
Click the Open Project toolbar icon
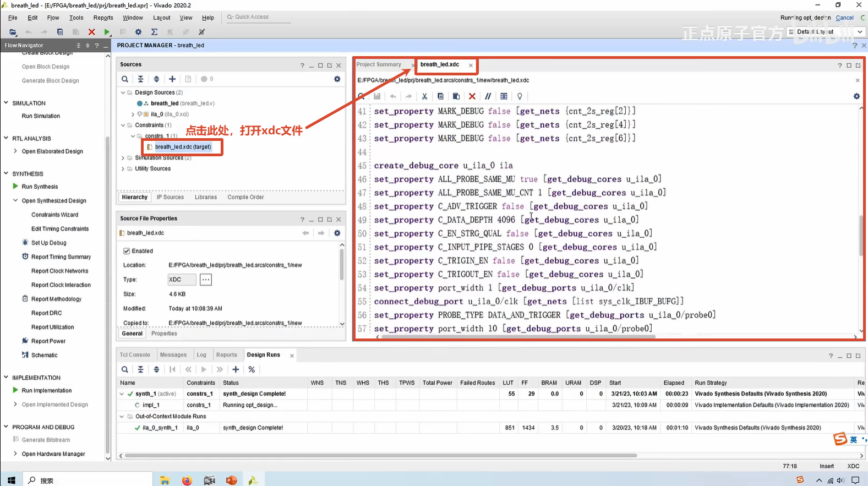(x=13, y=32)
